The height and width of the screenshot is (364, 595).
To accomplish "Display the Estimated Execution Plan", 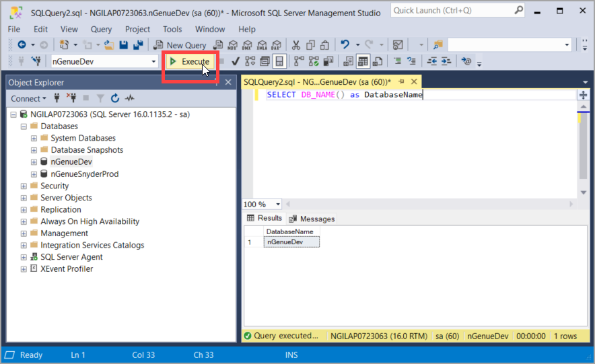I will [x=250, y=61].
